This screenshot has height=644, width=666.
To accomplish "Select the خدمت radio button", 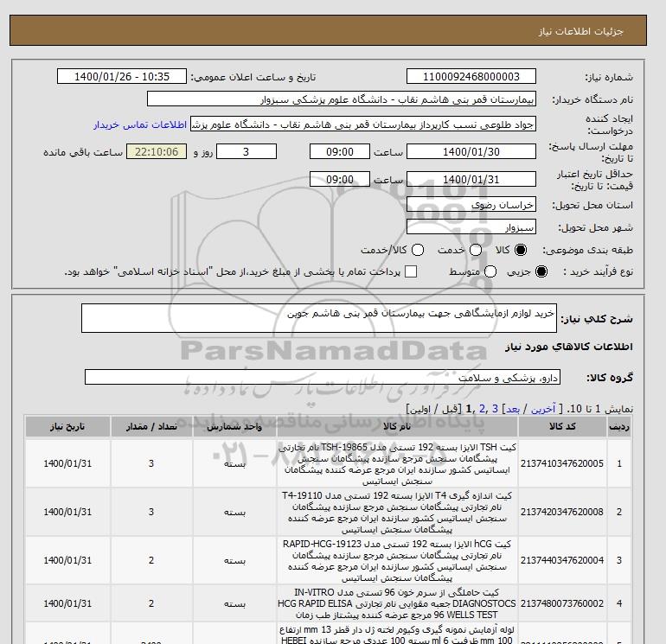I will (x=476, y=250).
